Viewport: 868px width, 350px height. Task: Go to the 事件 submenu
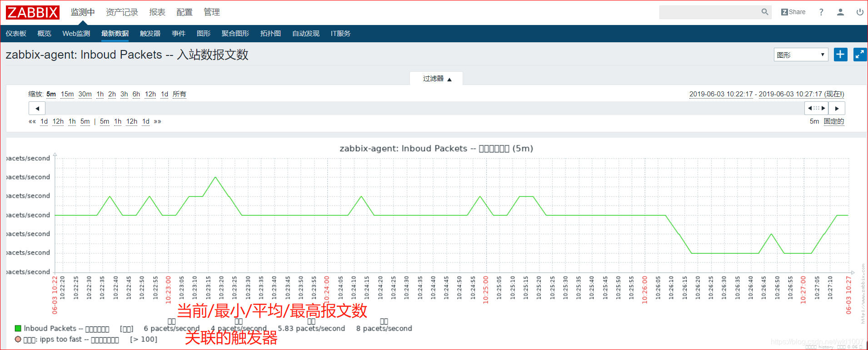(x=179, y=34)
